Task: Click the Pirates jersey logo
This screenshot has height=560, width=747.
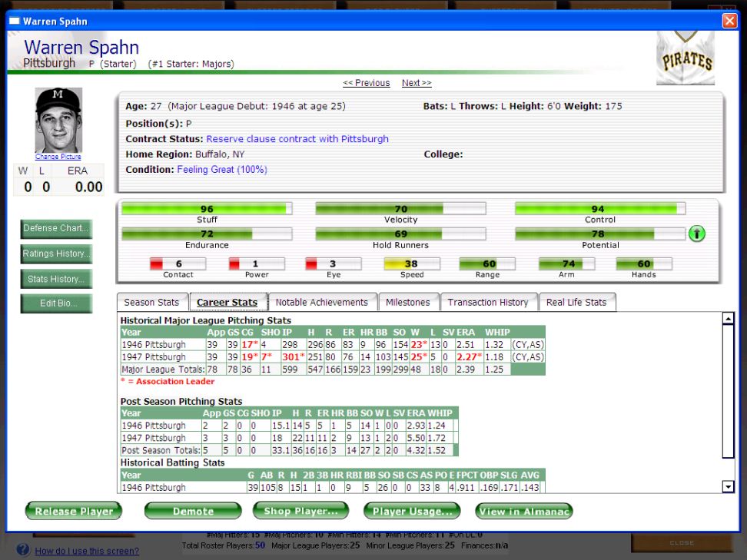Action: 686,58
